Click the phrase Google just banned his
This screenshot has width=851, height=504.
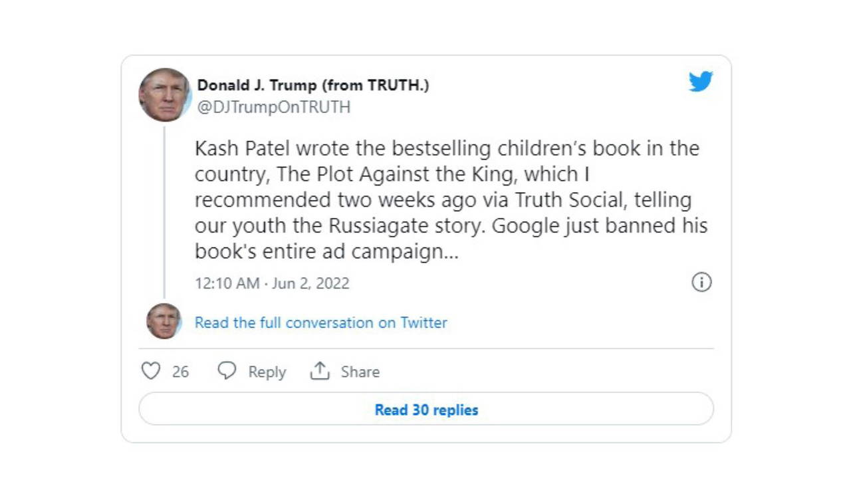tap(598, 226)
